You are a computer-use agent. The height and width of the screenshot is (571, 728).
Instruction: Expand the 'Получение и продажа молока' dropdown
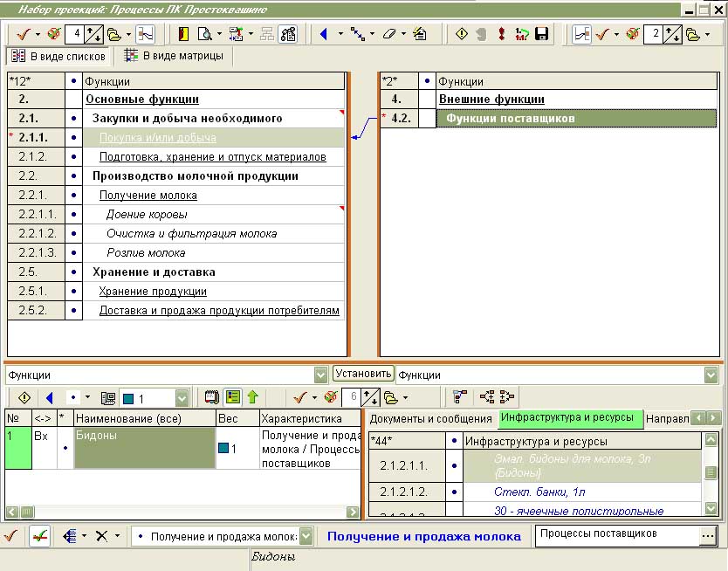pos(306,536)
